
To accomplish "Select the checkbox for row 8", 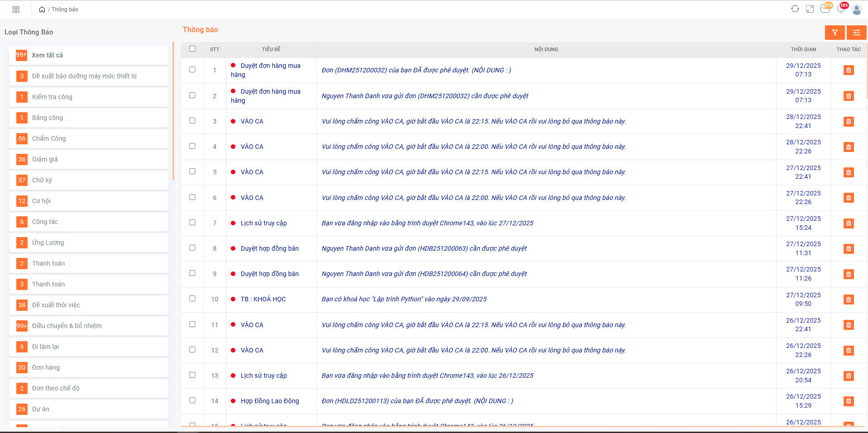I will pos(192,248).
